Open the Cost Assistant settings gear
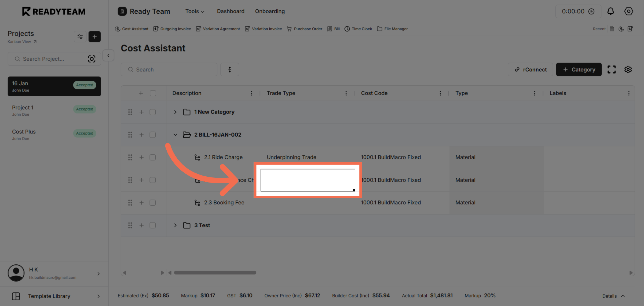This screenshot has height=306, width=644. [x=628, y=69]
